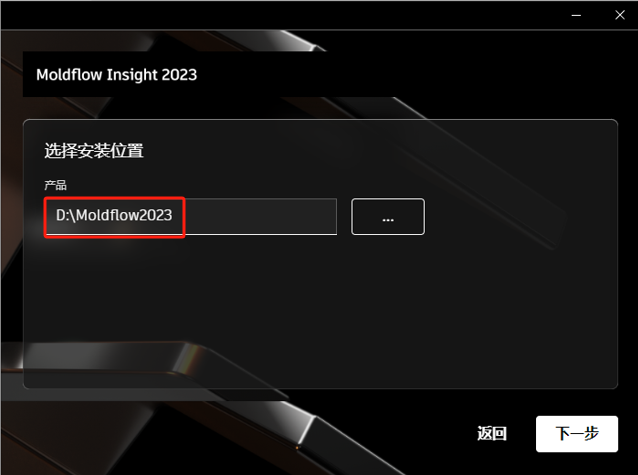Click the empty area inside the install panel

point(320,309)
